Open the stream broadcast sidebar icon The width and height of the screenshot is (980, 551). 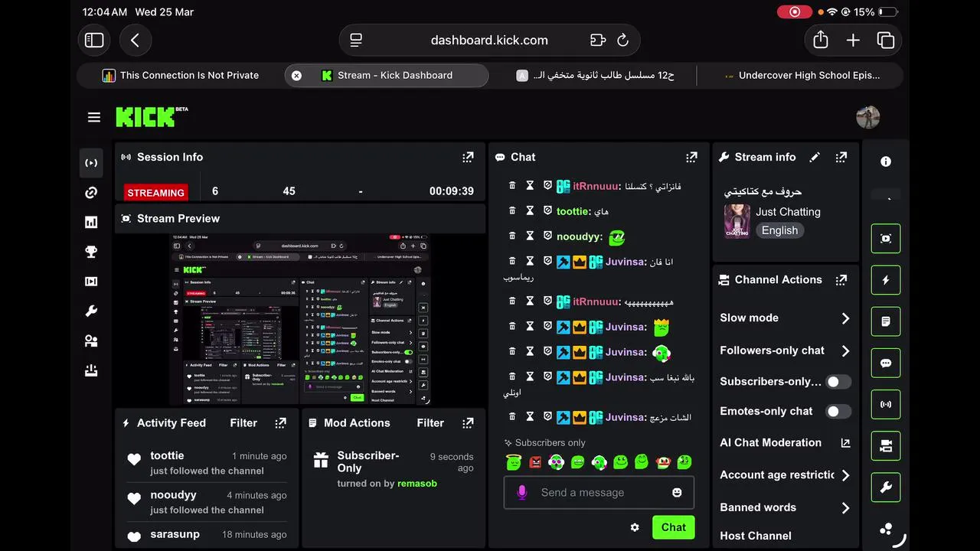91,163
